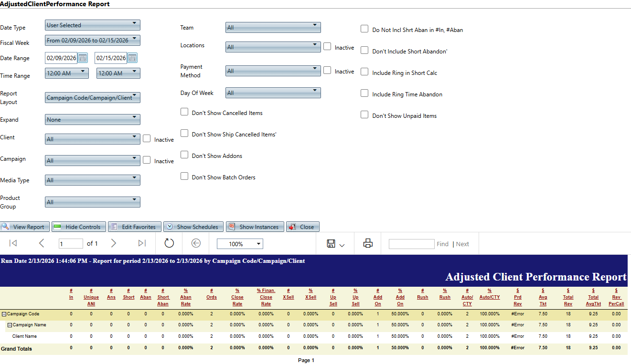Click the print report icon
The width and height of the screenshot is (631, 364).
click(368, 243)
